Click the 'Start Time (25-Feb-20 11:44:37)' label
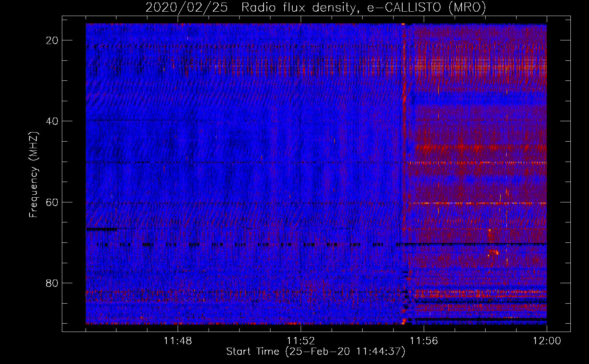 tap(316, 352)
